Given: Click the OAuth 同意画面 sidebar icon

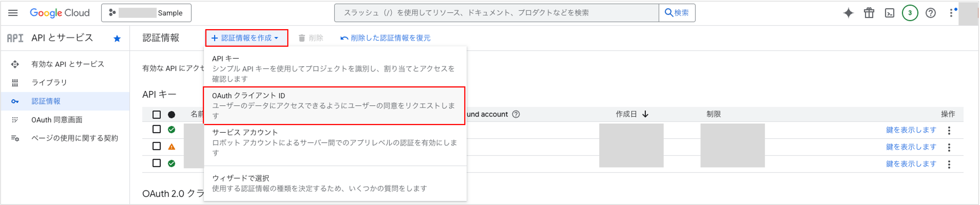Looking at the screenshot, I should 15,120.
